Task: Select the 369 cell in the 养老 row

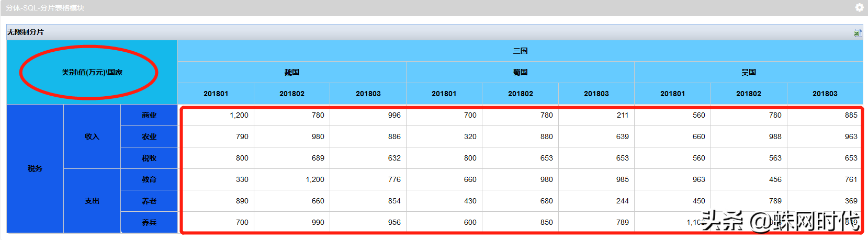Action: pos(825,201)
